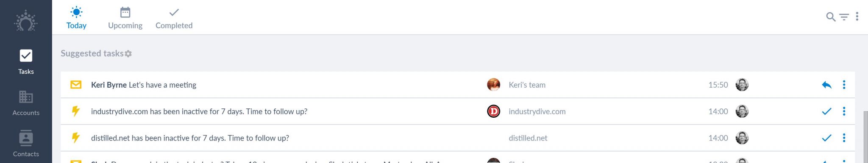Open the search icon in top bar
868x163 pixels.
click(x=831, y=17)
